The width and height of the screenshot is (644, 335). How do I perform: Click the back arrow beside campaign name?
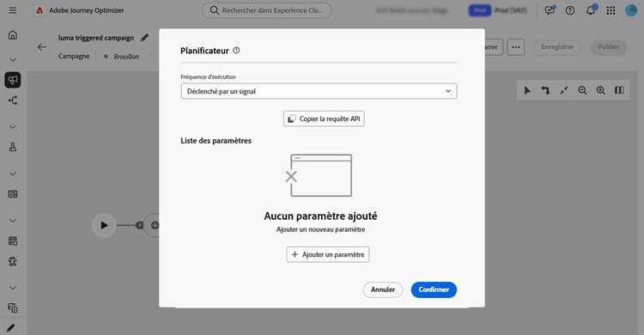[x=42, y=47]
